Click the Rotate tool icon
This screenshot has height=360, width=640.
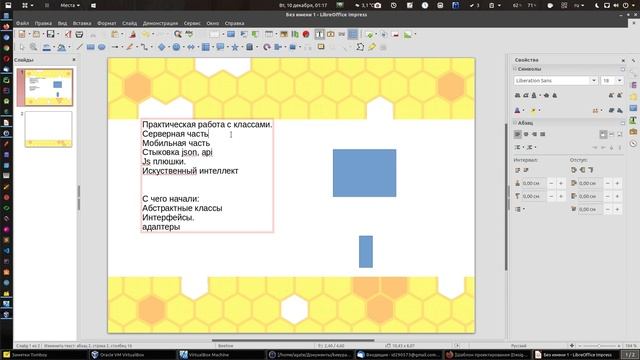[x=267, y=47]
